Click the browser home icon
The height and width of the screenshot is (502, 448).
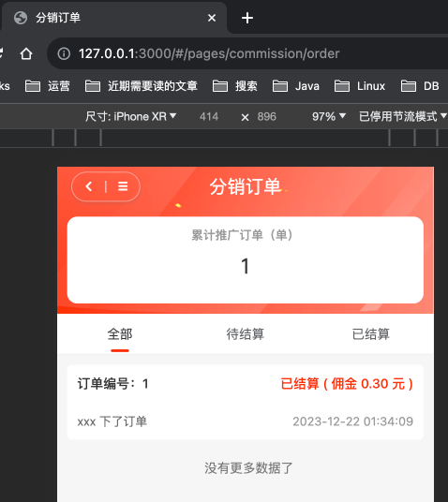(x=26, y=53)
